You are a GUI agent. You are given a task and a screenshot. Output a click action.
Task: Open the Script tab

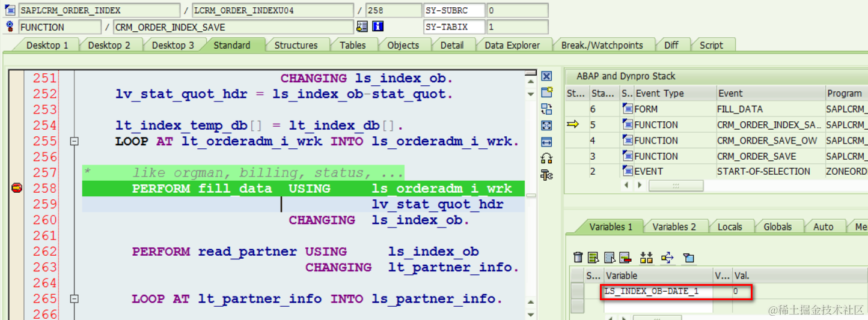711,45
